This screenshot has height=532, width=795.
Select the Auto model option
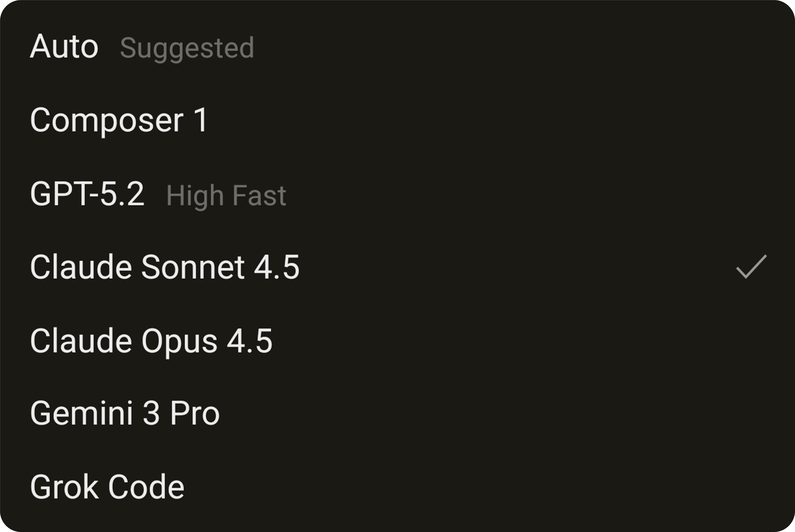click(64, 47)
